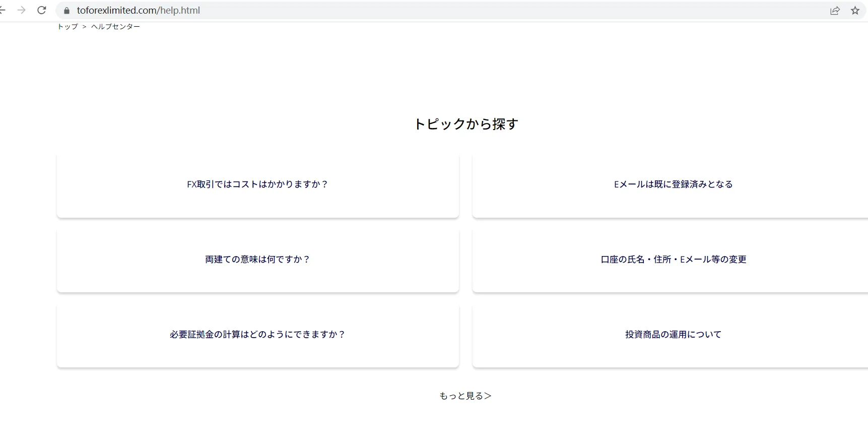
Task: Open 口座の氏名・住所・Eメール等の変更 topic
Action: pos(670,260)
